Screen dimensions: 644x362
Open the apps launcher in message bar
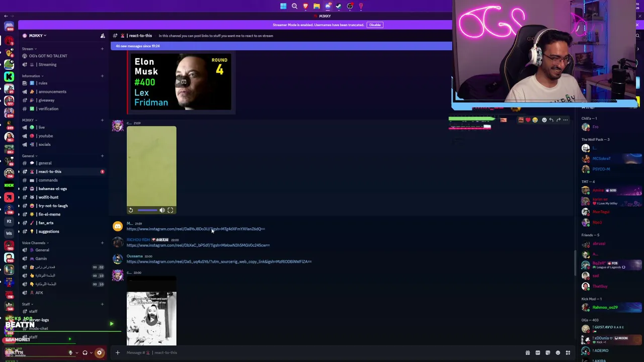(568, 353)
